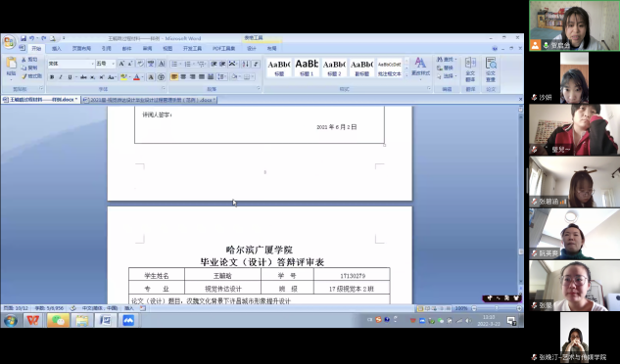
Task: Click the full-text translation ribbon icon
Action: point(470,69)
